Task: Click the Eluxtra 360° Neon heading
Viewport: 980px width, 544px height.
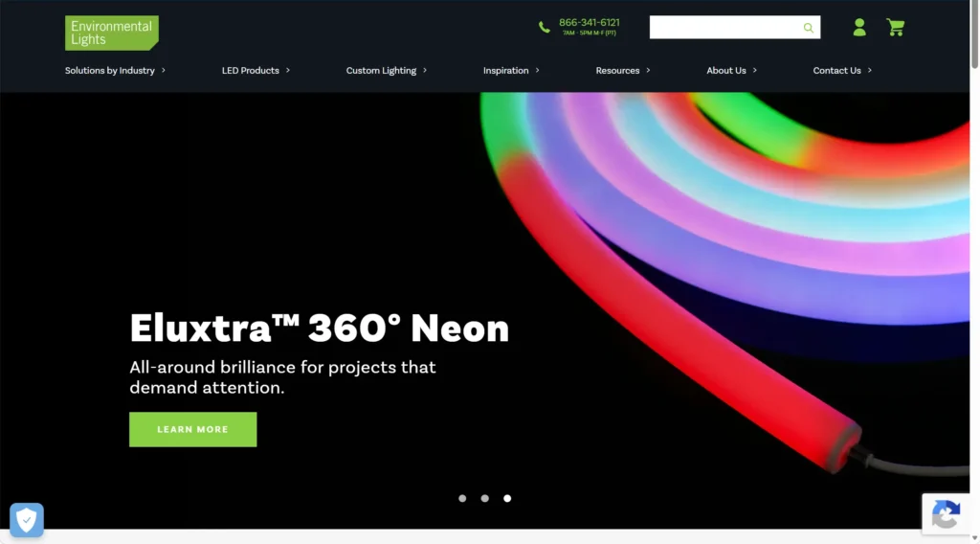Action: (x=320, y=328)
